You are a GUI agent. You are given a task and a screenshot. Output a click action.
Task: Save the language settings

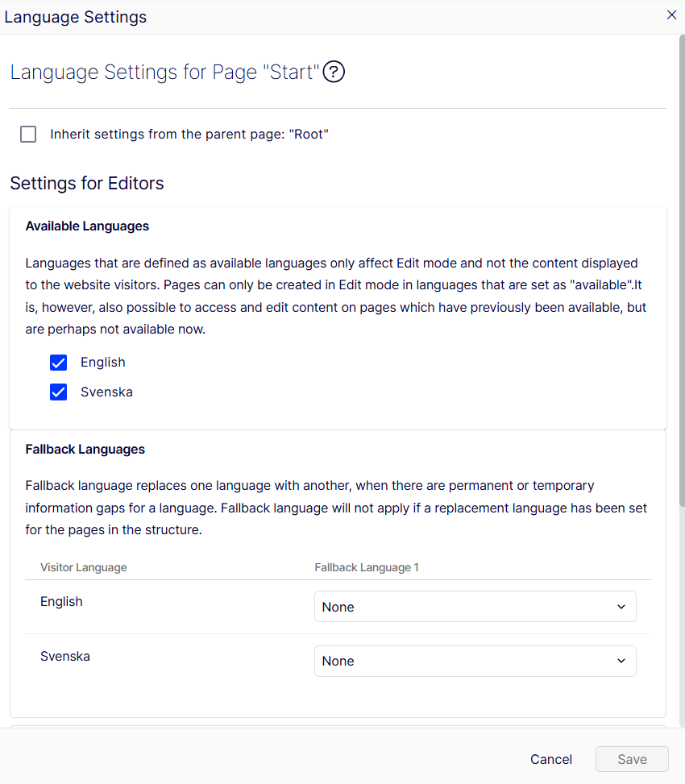point(632,759)
